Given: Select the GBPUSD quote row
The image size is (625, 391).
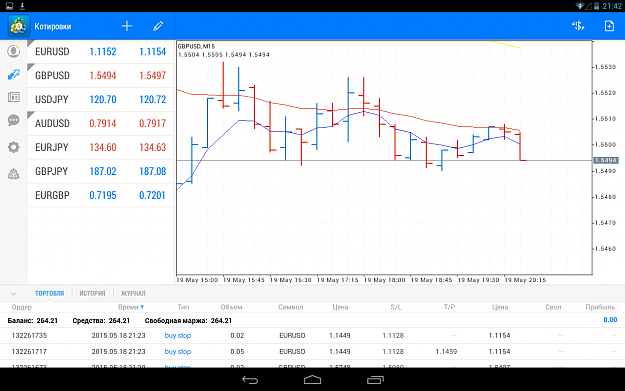Looking at the screenshot, I should pos(101,75).
